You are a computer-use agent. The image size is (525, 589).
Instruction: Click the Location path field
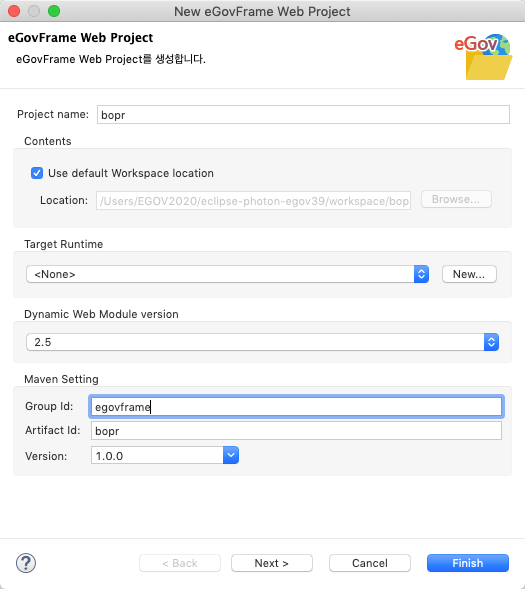253,201
